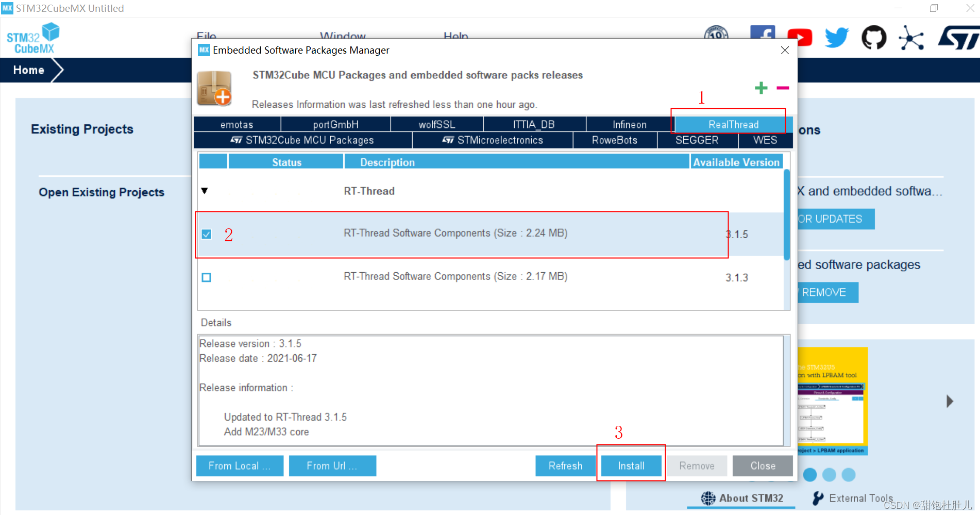Click the From Url ... button
980x515 pixels.
(332, 466)
